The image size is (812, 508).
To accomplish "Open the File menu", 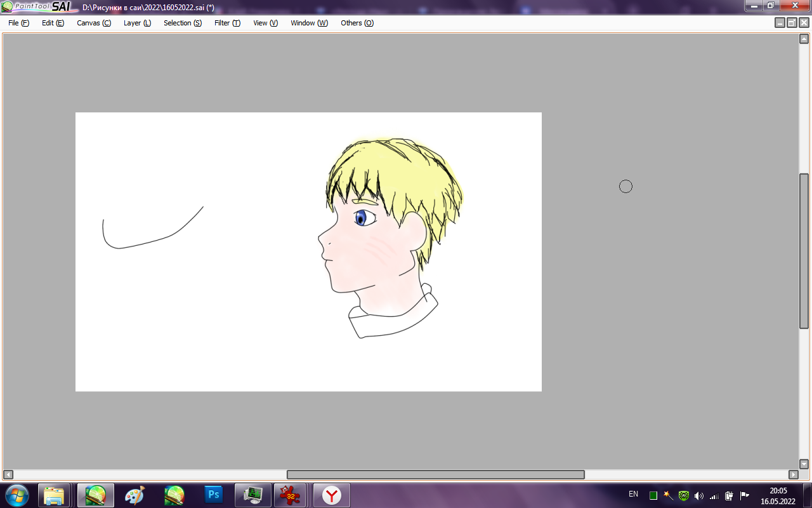I will (18, 23).
